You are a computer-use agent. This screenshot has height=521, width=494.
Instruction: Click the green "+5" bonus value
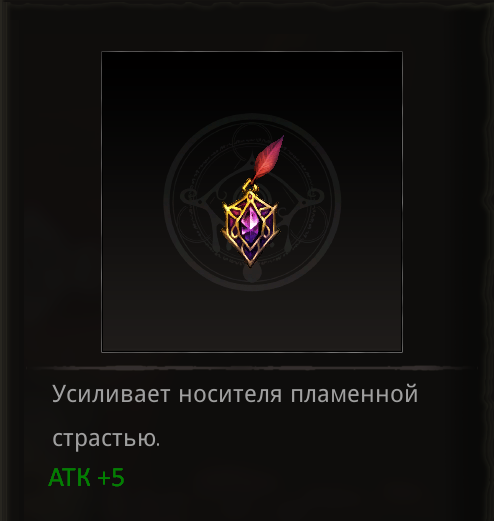click(111, 477)
